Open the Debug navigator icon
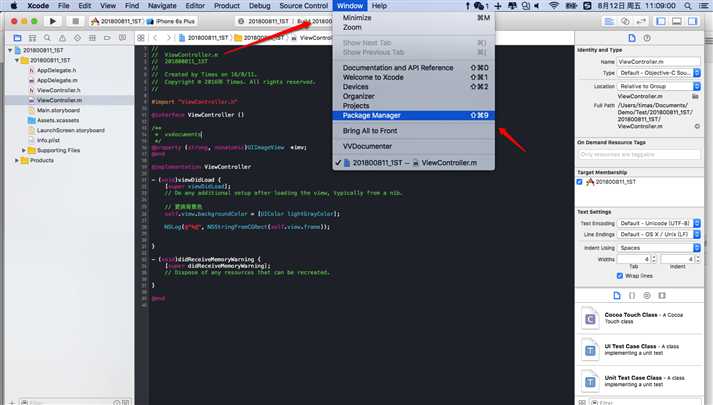Image resolution: width=713 pixels, height=405 pixels. 92,38
